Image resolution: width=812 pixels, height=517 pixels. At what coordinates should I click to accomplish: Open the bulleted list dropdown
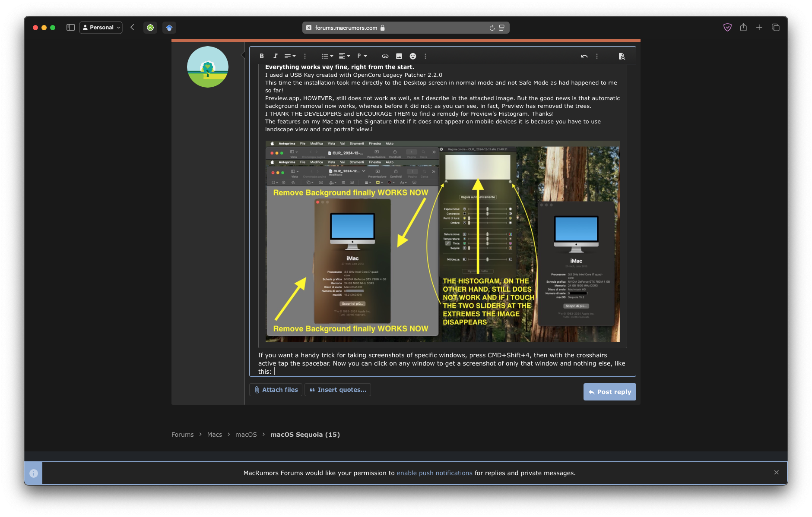[327, 56]
